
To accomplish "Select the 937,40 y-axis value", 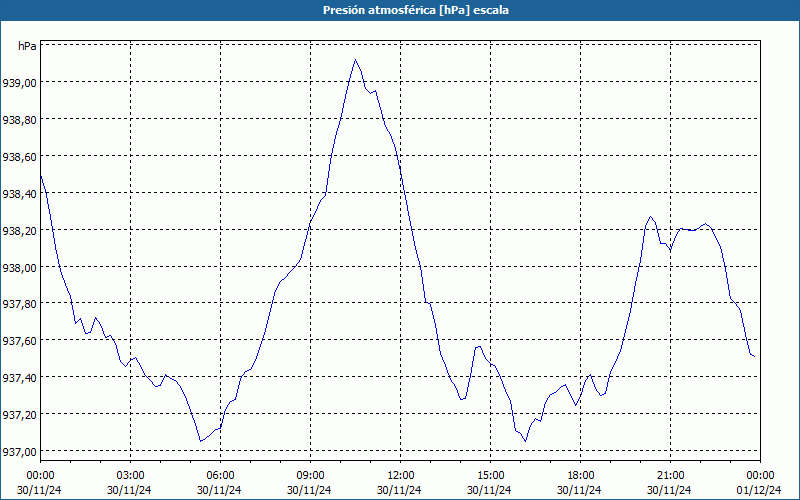I will coord(19,378).
